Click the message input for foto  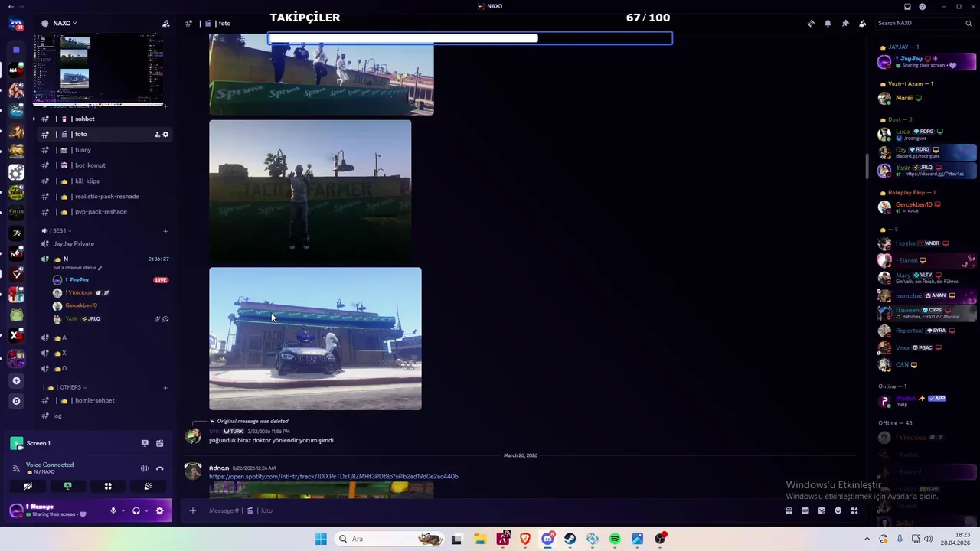pyautogui.click(x=490, y=510)
